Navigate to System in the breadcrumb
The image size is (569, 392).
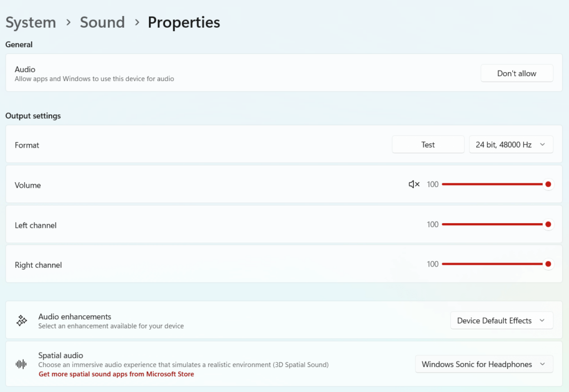pyautogui.click(x=31, y=22)
